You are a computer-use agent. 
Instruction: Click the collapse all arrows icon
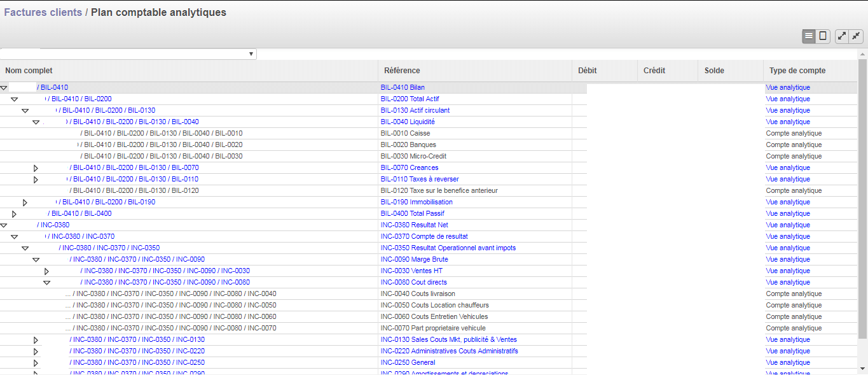(856, 36)
